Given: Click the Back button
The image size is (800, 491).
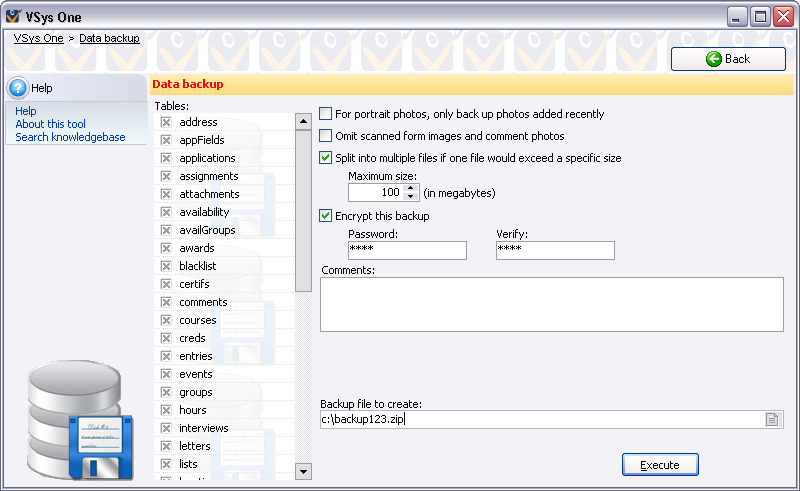Looking at the screenshot, I should tap(728, 59).
